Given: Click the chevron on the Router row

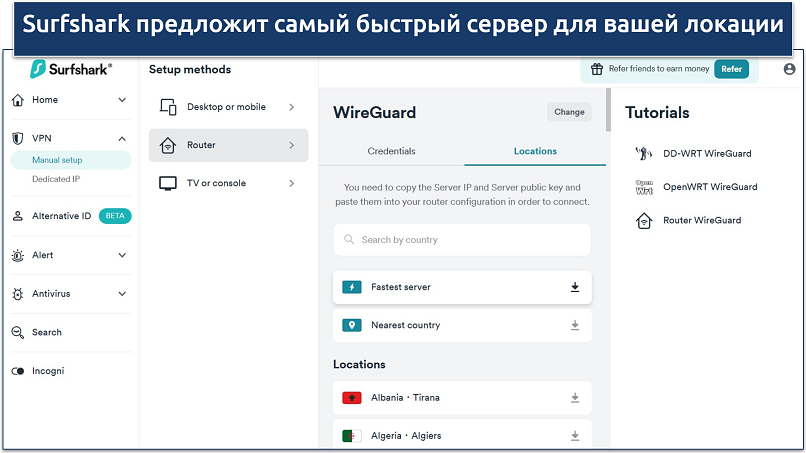Looking at the screenshot, I should click(x=292, y=146).
